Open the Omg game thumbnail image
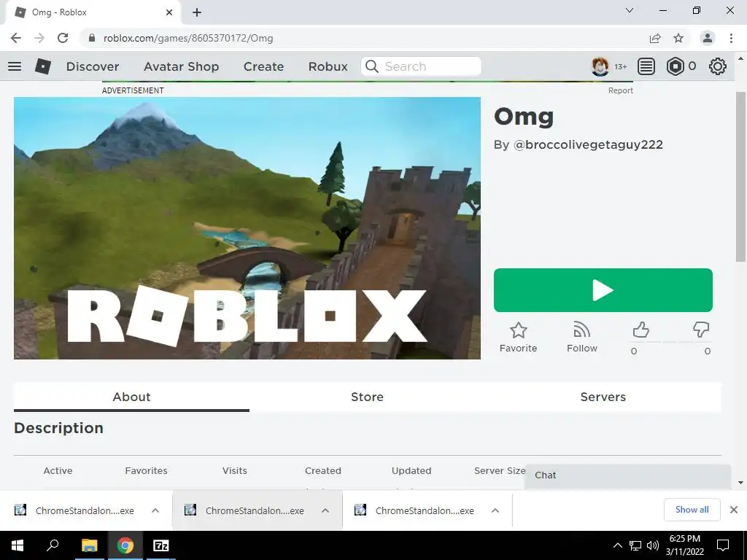Image resolution: width=747 pixels, height=560 pixels. [247, 228]
